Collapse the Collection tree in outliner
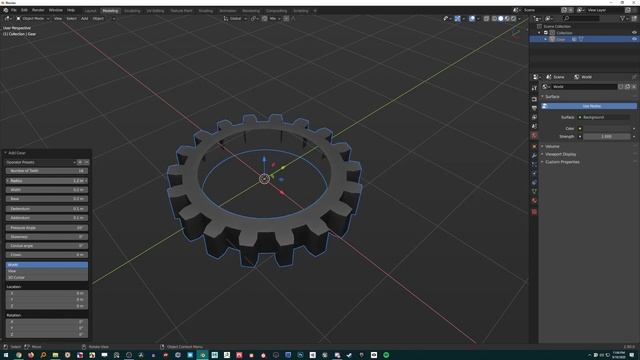This screenshot has height=360, width=640. point(539,33)
